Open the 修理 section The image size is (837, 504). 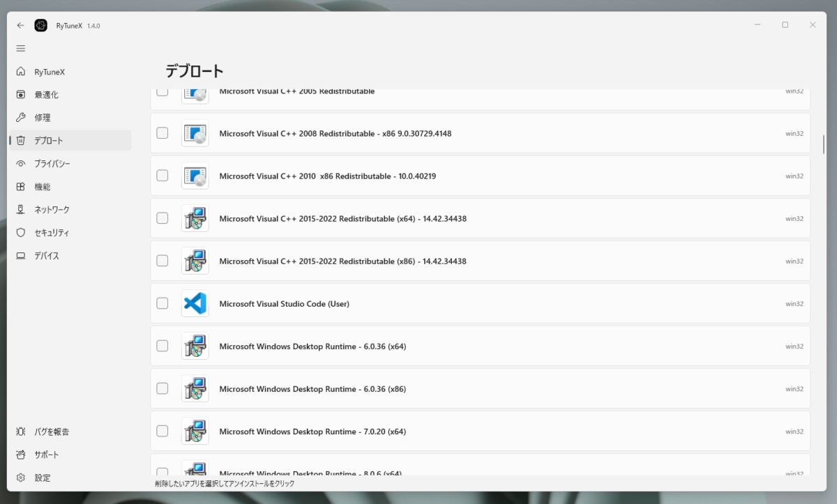tap(70, 118)
